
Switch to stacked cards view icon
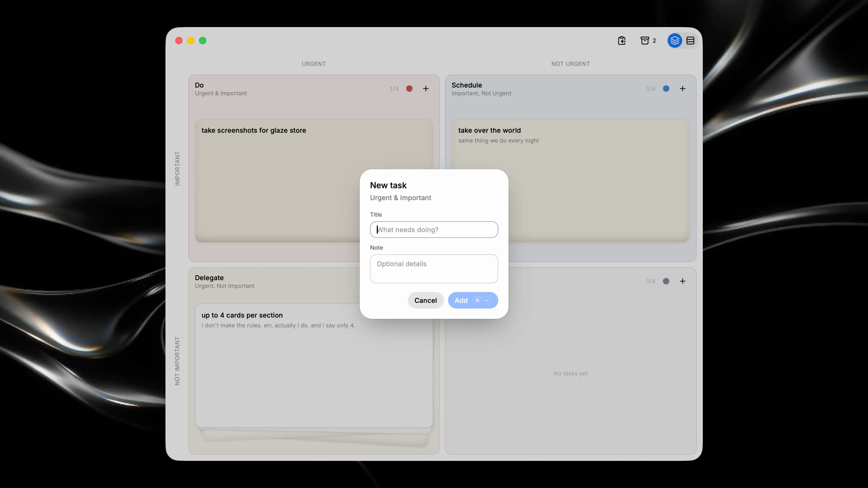pos(675,40)
